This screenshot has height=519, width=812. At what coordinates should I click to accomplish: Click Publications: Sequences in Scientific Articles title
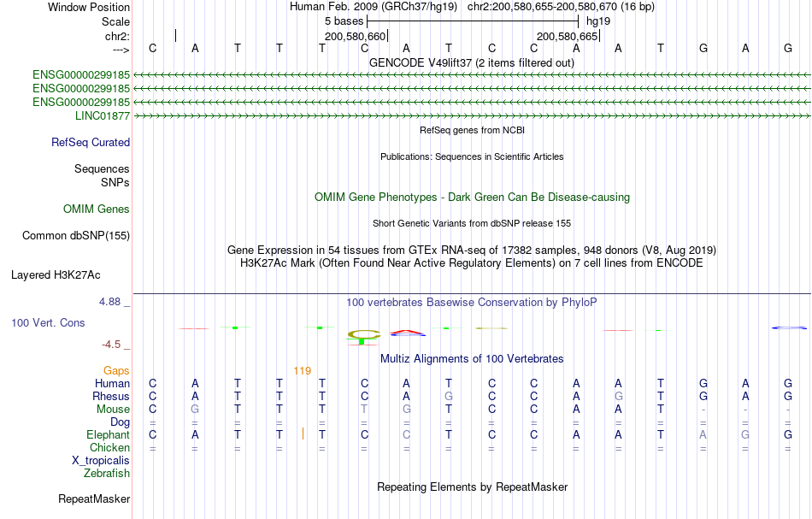click(472, 156)
